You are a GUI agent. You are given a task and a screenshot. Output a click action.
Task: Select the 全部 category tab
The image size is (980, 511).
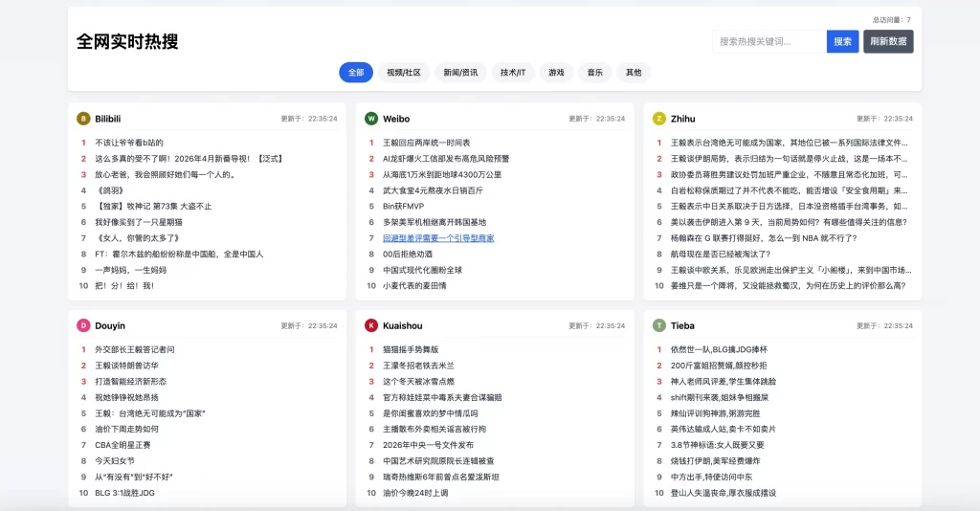coord(356,73)
